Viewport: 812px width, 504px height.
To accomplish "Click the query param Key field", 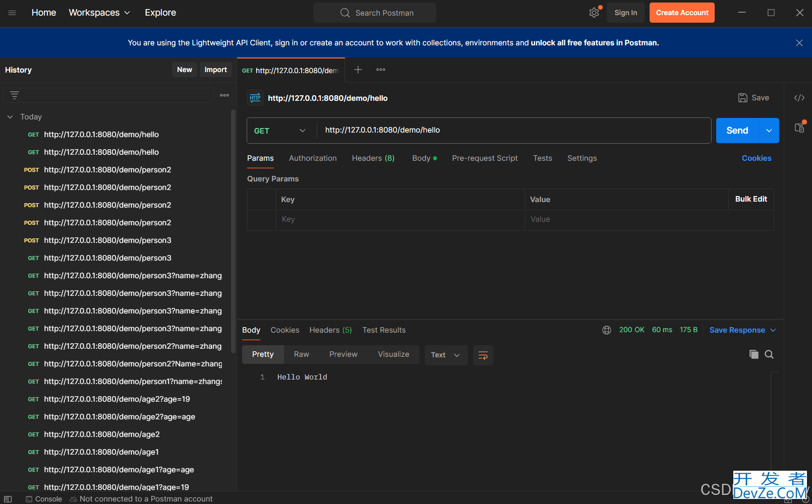I will tap(400, 219).
